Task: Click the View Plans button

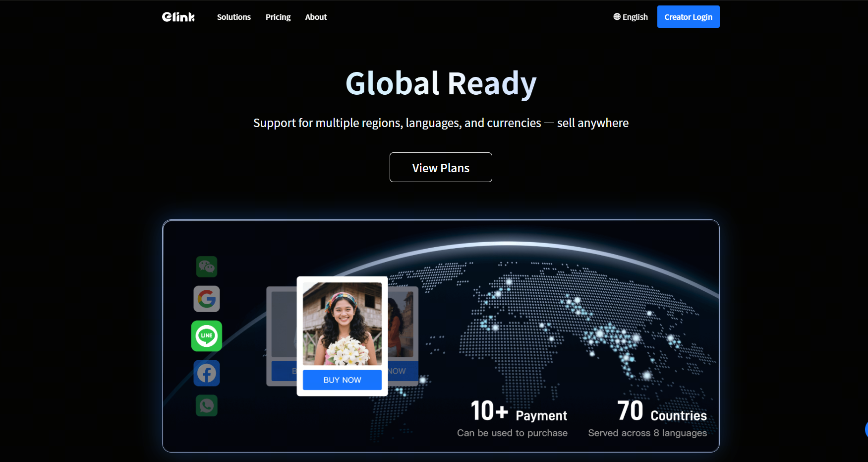Action: (440, 167)
